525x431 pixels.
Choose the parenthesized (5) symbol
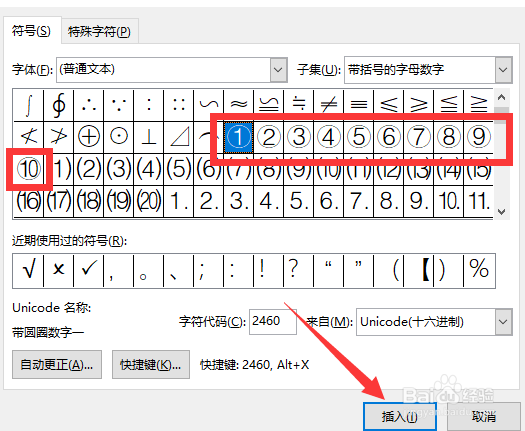click(179, 169)
